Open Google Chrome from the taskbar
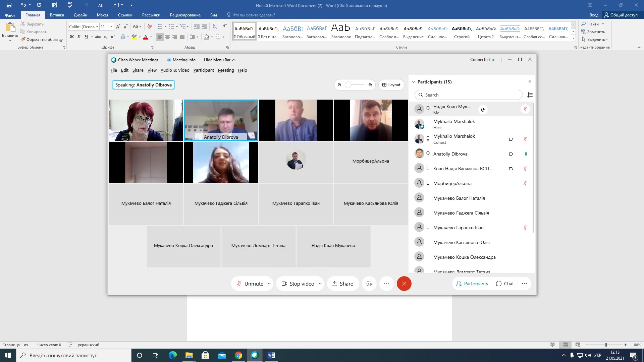Viewport: 644px width, 362px height. click(238, 355)
